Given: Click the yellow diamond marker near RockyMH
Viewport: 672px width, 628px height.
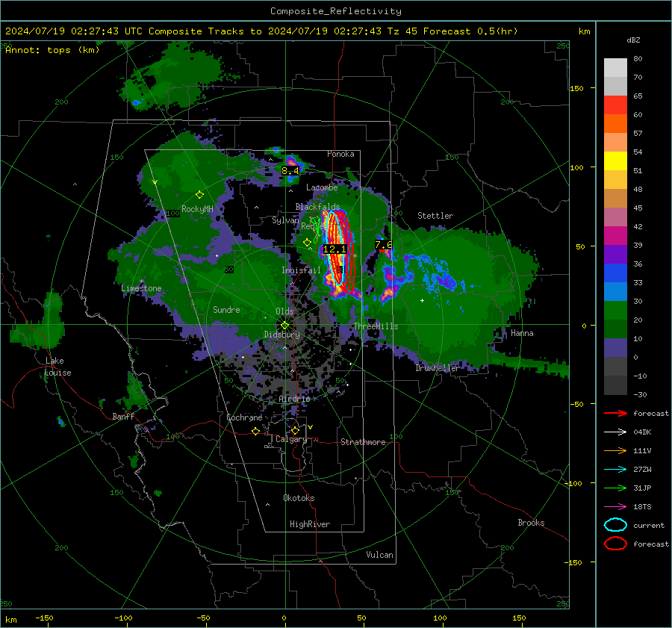Looking at the screenshot, I should click(x=199, y=195).
